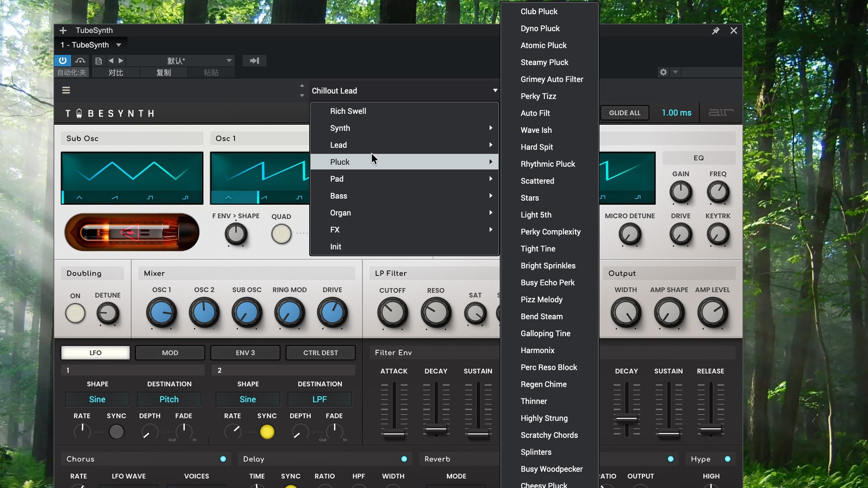Switch to the ENV 3 tab
Screen dimensions: 868x488
pos(245,353)
